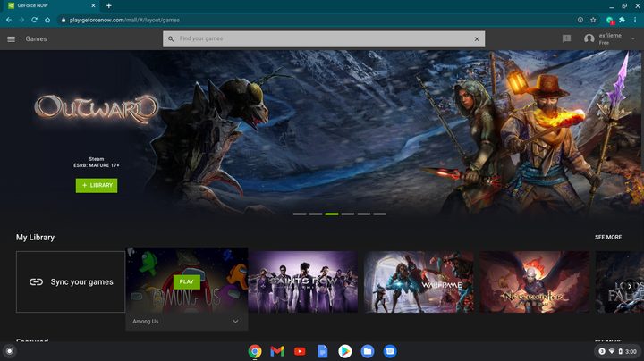
Task: Clear the search box with X
Action: pos(477,39)
